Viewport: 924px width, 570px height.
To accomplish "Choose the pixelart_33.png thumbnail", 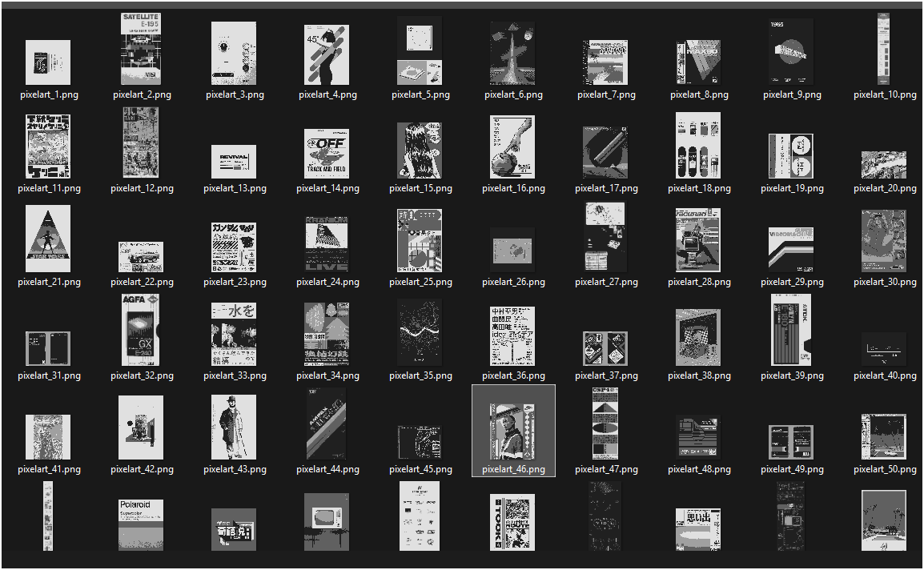I will point(234,334).
